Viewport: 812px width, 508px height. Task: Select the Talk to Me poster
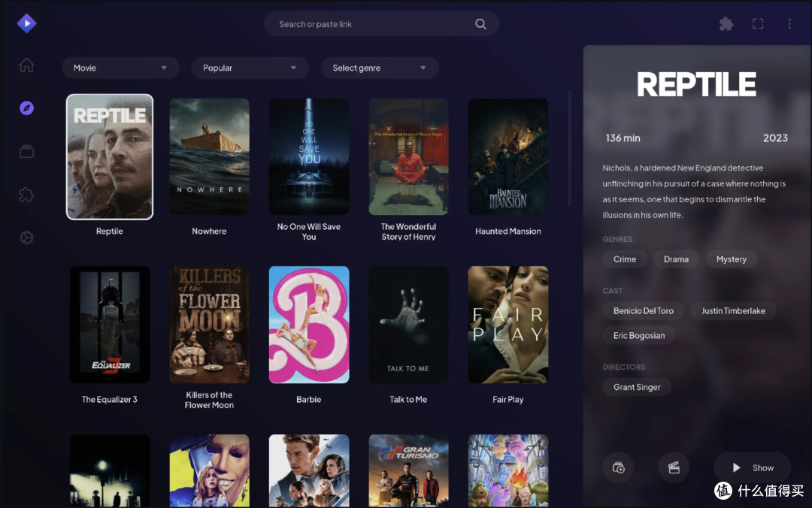408,325
